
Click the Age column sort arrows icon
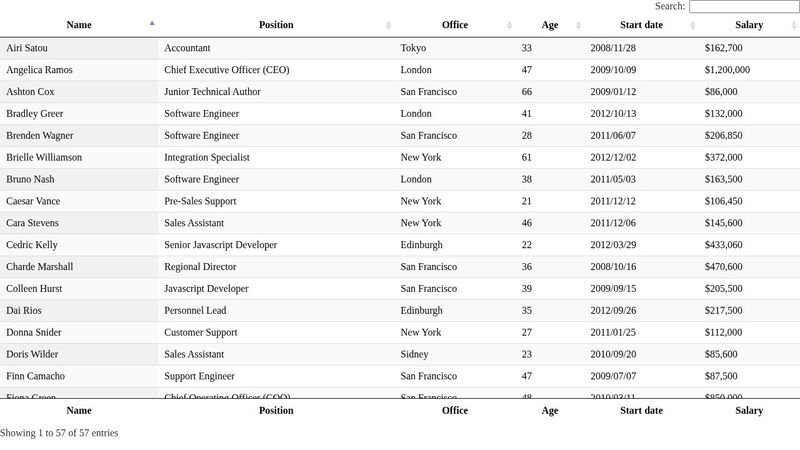click(579, 25)
